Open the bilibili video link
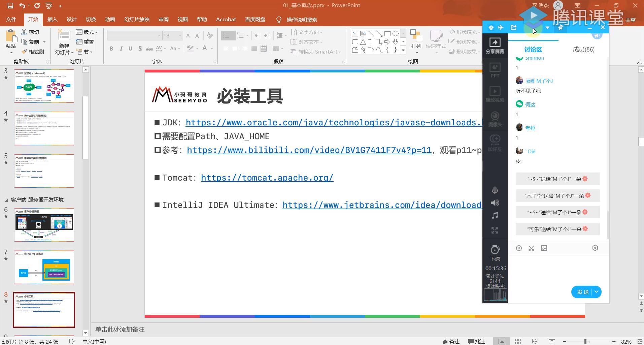 coord(309,150)
